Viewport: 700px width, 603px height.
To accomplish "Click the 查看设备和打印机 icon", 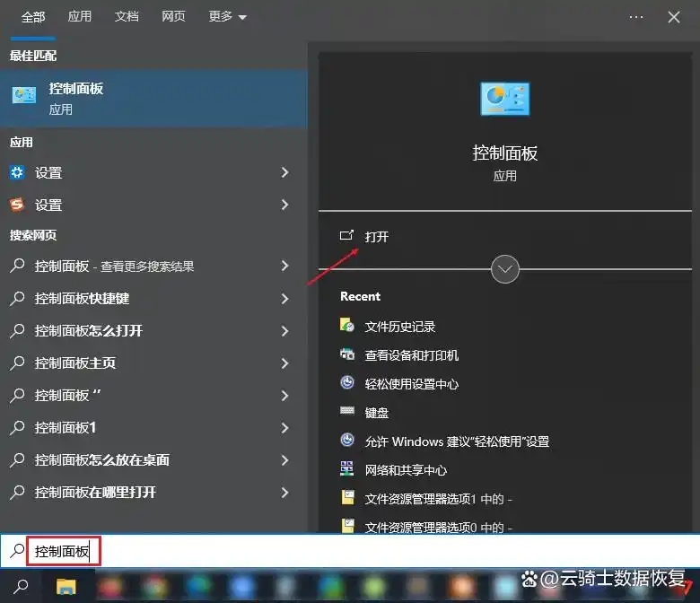I will pos(347,354).
